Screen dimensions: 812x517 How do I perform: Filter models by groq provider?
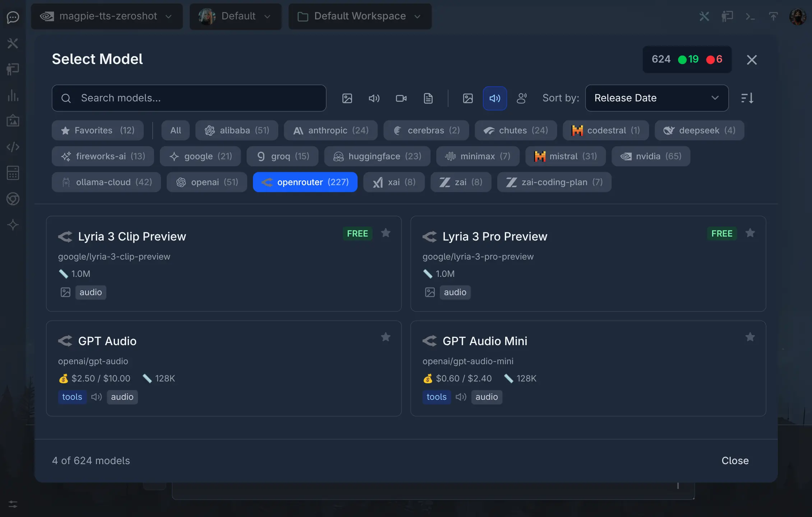coord(282,156)
